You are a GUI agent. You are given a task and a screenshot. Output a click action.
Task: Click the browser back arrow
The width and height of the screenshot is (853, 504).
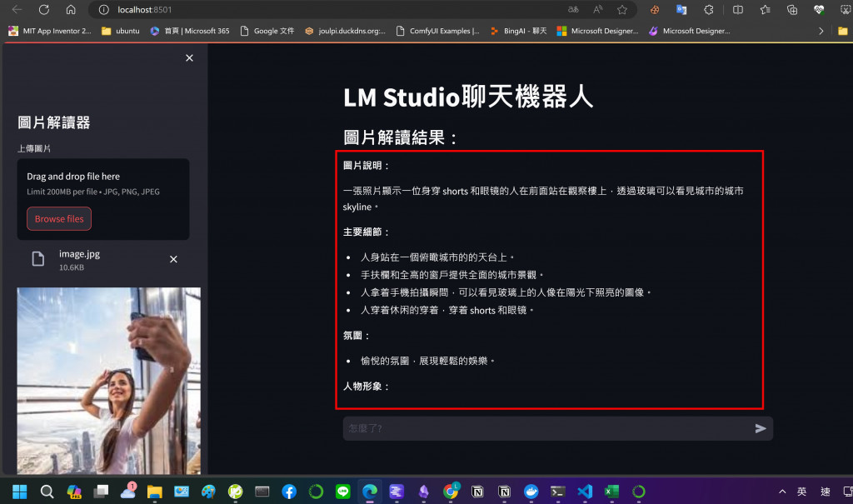[x=17, y=9]
